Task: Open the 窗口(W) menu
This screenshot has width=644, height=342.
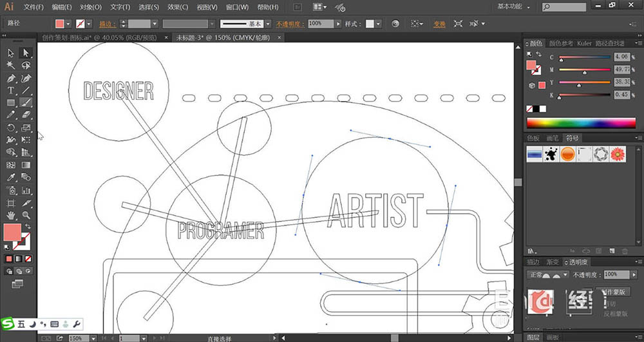Action: click(x=238, y=7)
